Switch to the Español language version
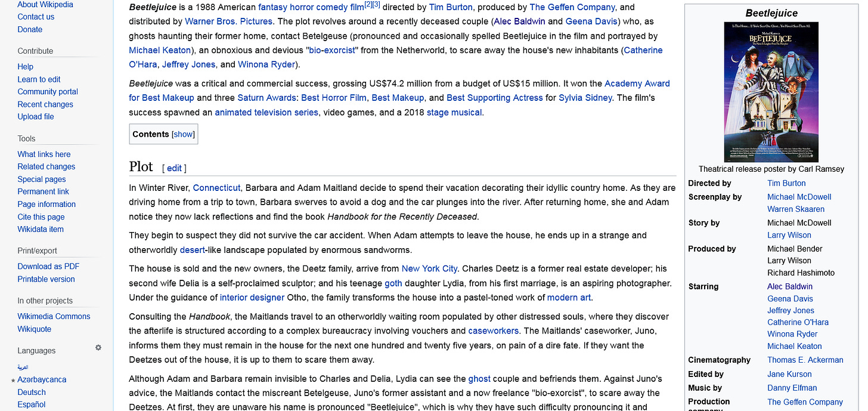Image resolution: width=868 pixels, height=411 pixels. (x=32, y=405)
